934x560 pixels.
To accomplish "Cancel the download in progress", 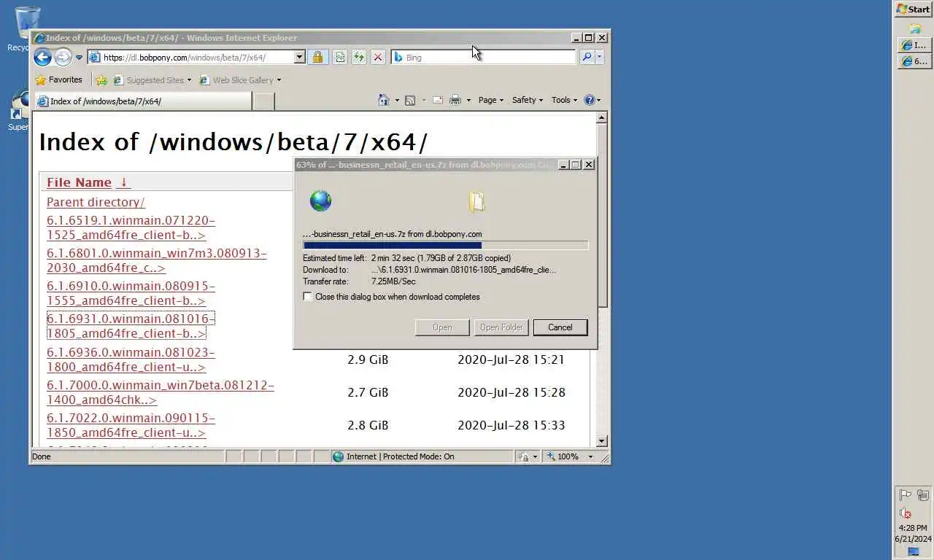I will (560, 327).
